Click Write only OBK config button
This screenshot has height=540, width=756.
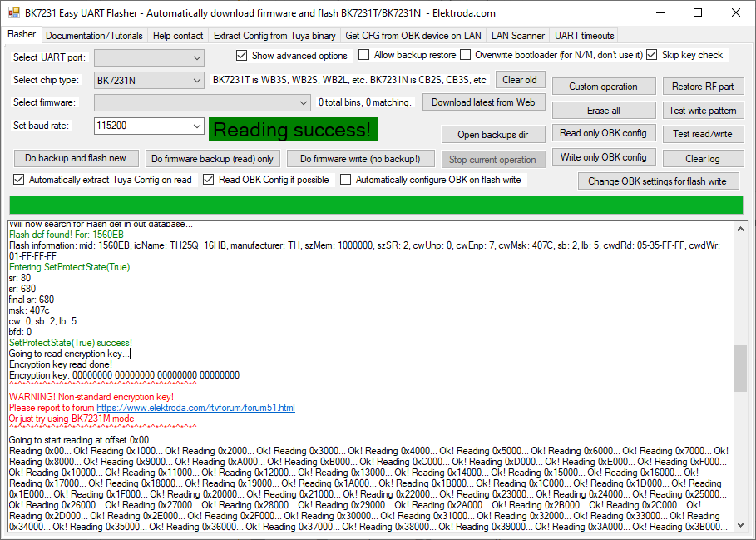coord(603,157)
